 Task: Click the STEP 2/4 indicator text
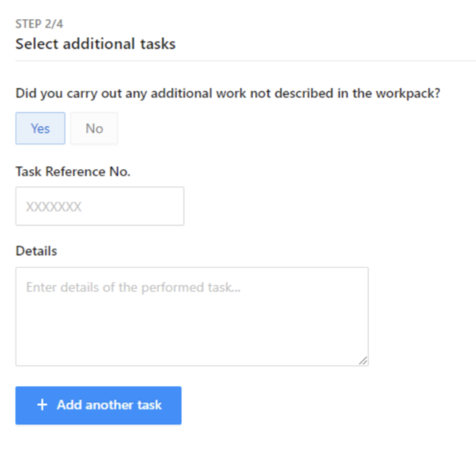(x=35, y=23)
